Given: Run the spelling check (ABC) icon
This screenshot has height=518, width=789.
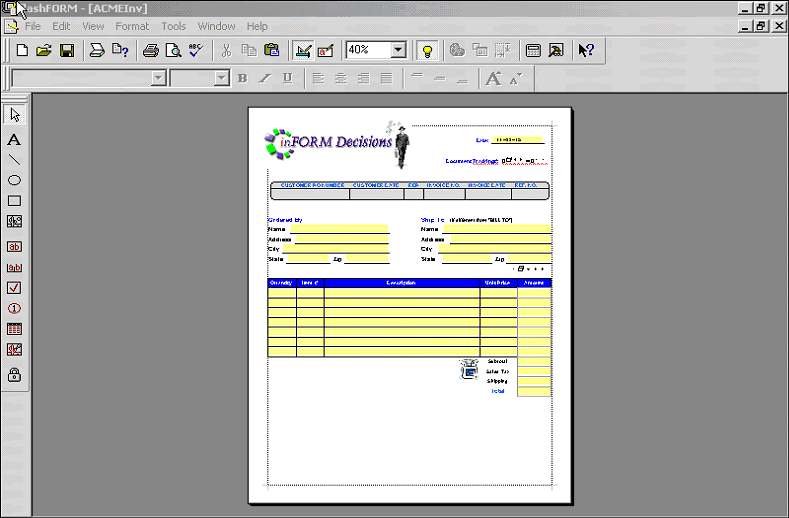Looking at the screenshot, I should click(195, 50).
